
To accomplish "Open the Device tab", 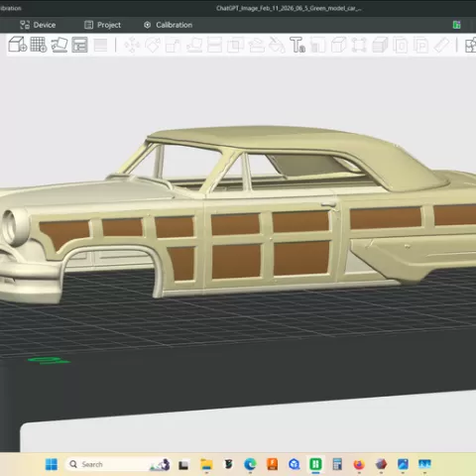I will point(38,25).
